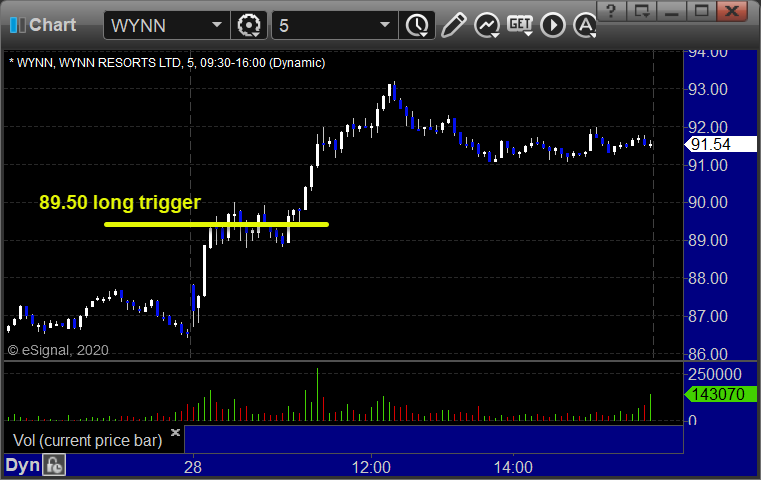761x480 pixels.
Task: Click the 91.54 current price marker
Action: [720, 144]
